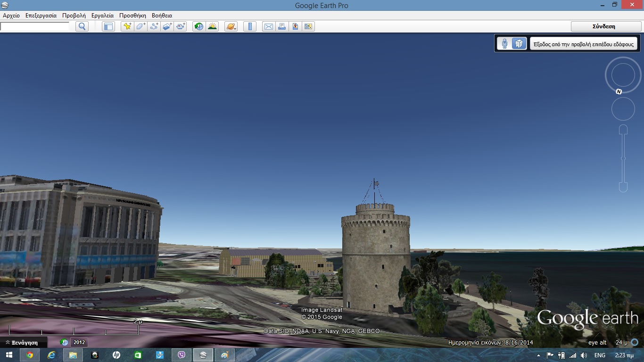644x362 pixels.
Task: Open the HP app in taskbar
Action: (116, 355)
